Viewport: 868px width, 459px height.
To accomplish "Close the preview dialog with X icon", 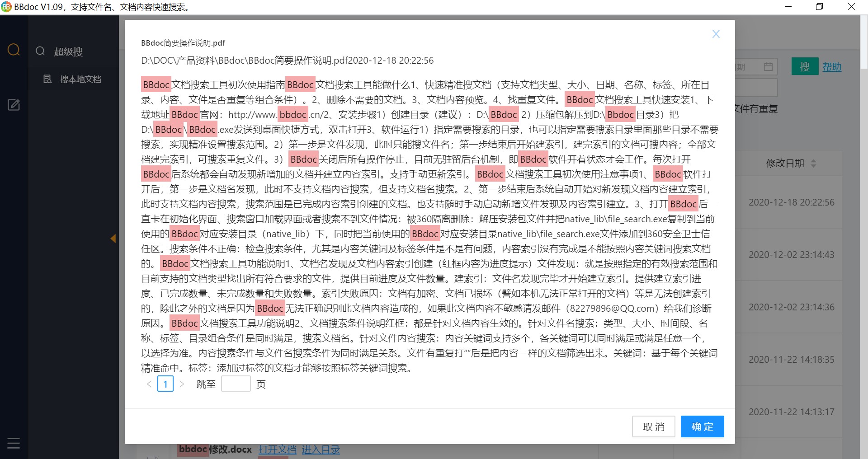I will (716, 34).
